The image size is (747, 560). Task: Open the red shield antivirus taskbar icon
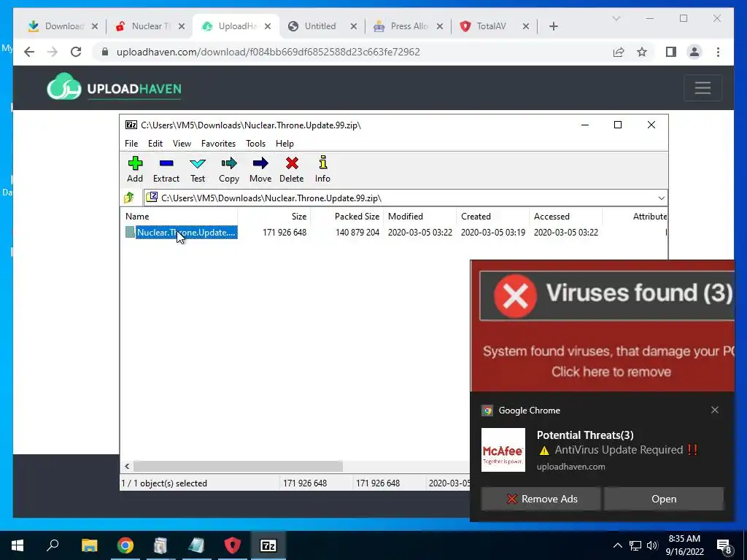[x=233, y=545]
